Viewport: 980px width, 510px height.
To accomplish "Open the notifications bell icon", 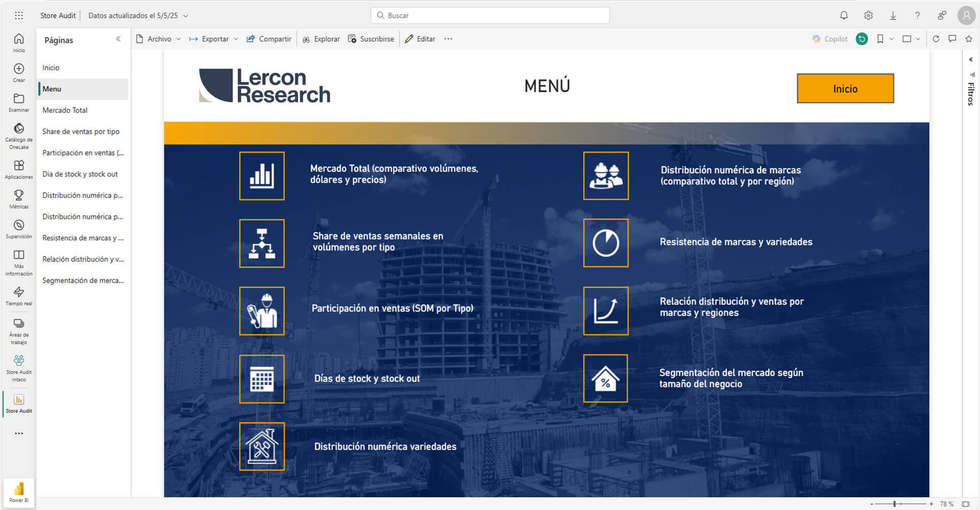I will pos(844,15).
